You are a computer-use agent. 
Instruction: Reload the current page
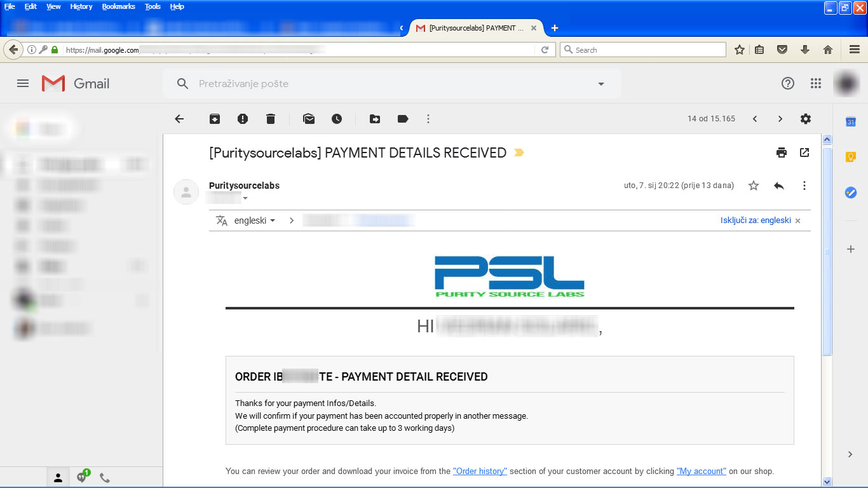tap(545, 50)
